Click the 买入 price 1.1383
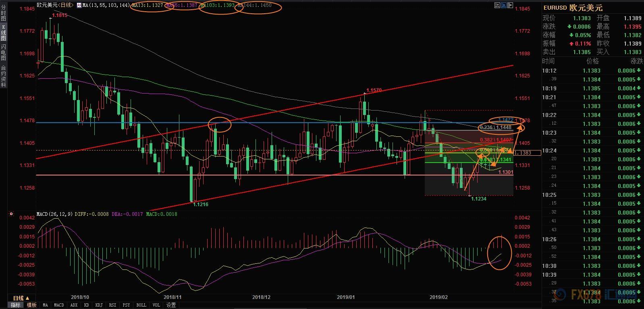 pyautogui.click(x=633, y=52)
